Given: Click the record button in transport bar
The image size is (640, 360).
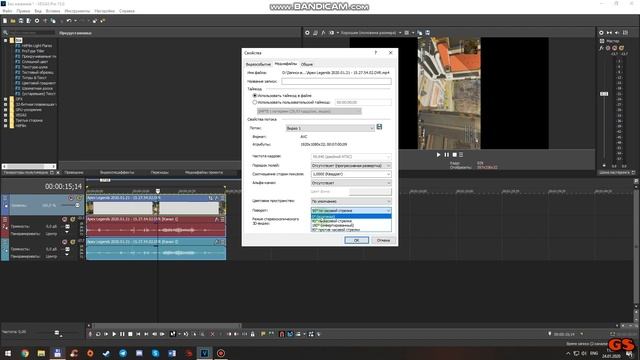Looking at the screenshot, I should (x=90, y=334).
